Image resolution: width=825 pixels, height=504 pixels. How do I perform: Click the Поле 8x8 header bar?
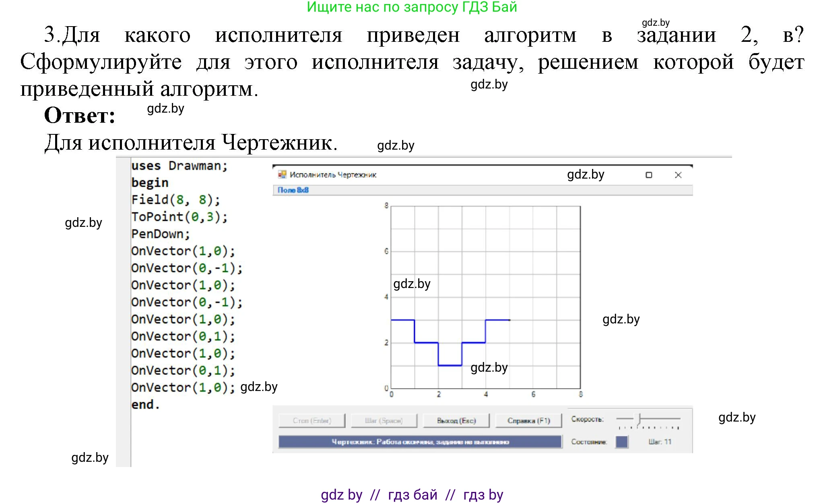[x=482, y=190]
